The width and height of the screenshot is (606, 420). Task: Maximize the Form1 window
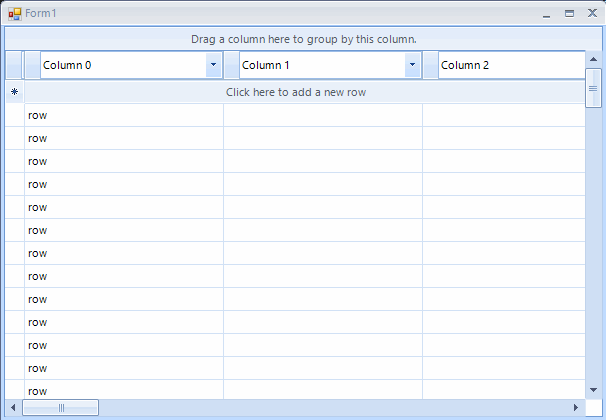click(570, 14)
